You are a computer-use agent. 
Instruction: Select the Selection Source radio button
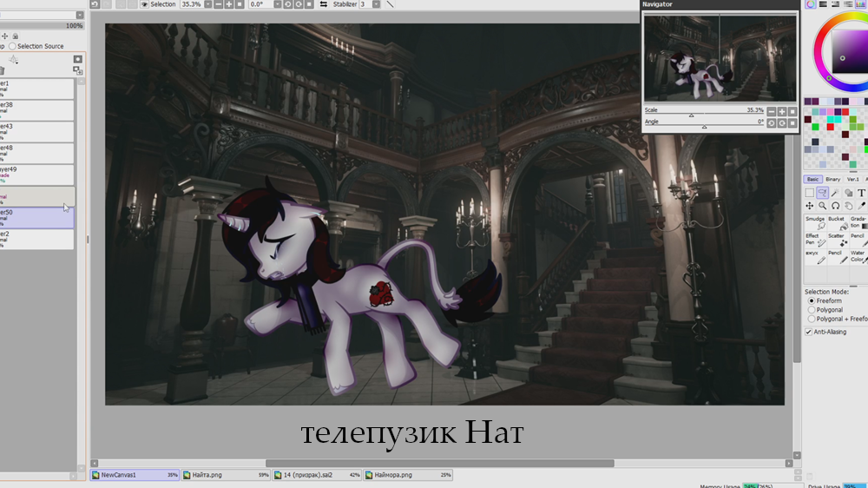click(x=12, y=47)
